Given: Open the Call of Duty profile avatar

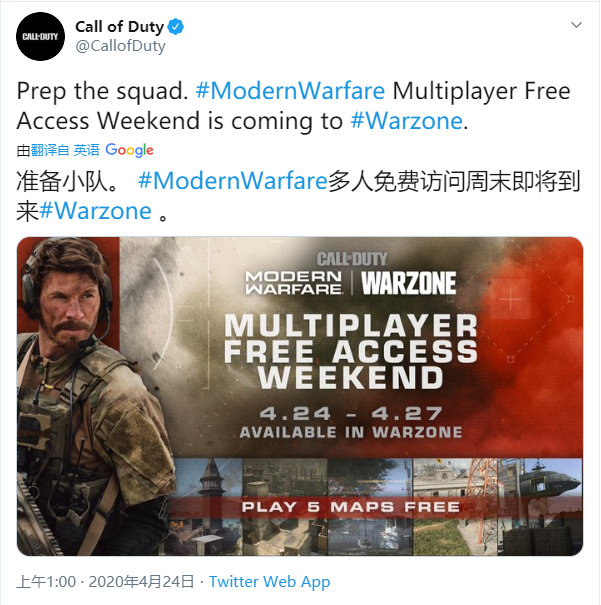Looking at the screenshot, I should click(x=41, y=36).
